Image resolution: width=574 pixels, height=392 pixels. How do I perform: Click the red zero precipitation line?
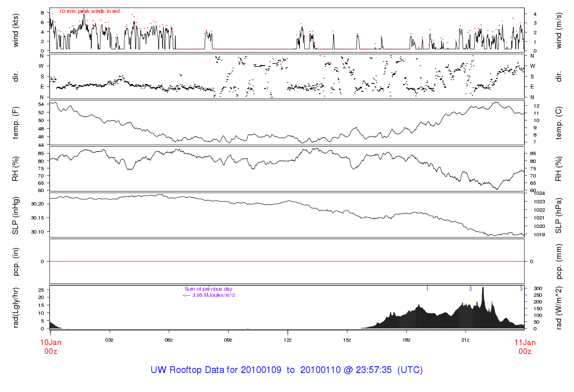(287, 261)
